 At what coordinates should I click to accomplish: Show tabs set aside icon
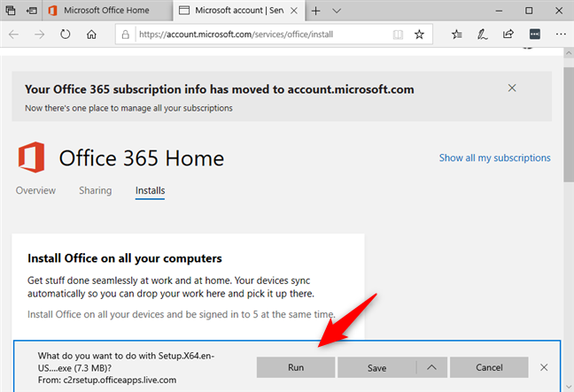pos(11,11)
